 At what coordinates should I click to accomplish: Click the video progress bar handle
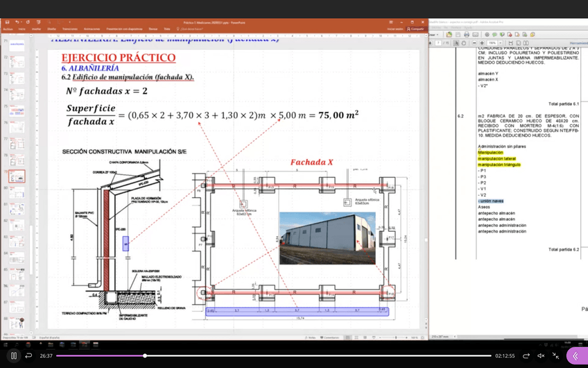(144, 356)
